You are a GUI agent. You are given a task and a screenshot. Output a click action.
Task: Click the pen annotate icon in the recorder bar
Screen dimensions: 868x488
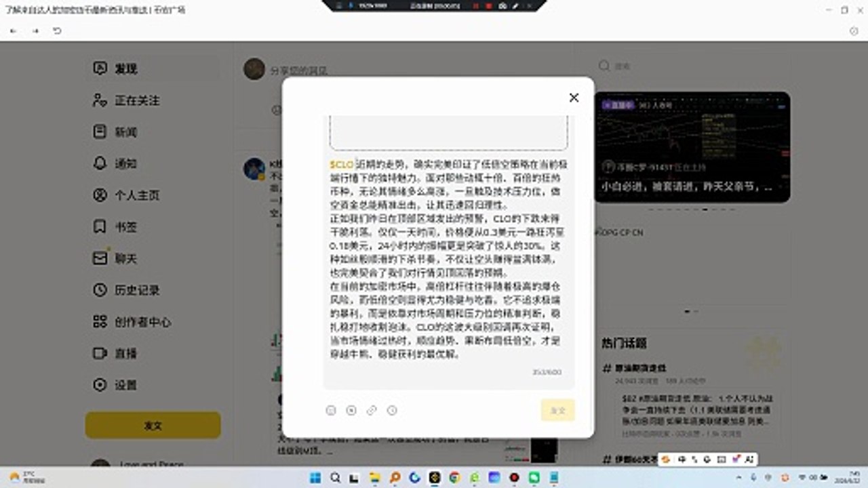[515, 5]
